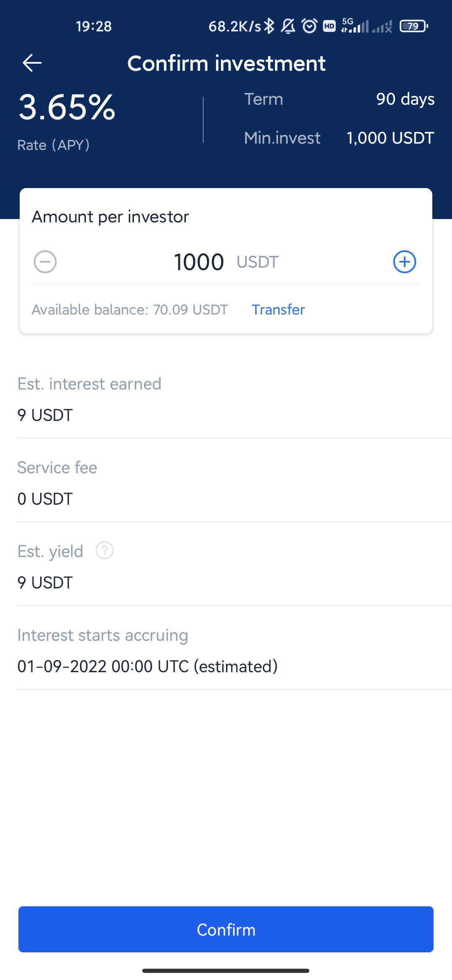The height and width of the screenshot is (980, 452).
Task: Open the Est. yield help icon
Action: [105, 550]
